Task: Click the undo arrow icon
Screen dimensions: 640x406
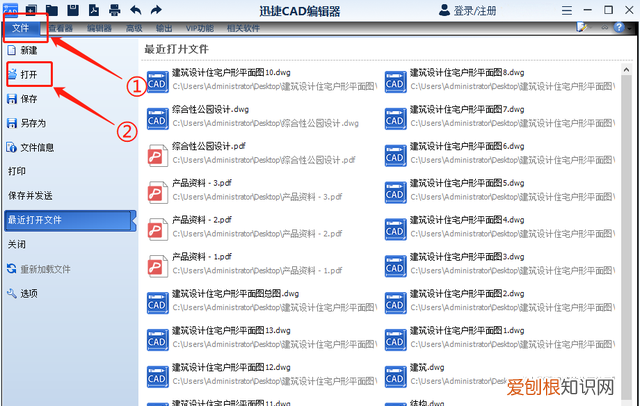Action: [x=136, y=10]
